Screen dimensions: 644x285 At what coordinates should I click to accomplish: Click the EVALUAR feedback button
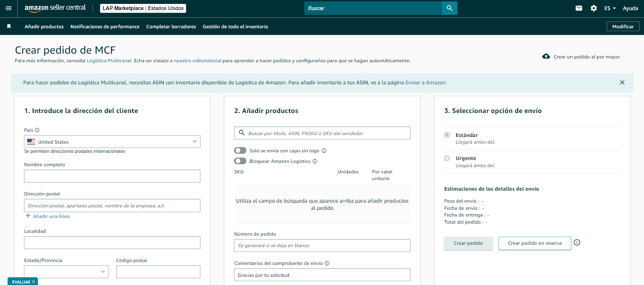tap(21, 282)
